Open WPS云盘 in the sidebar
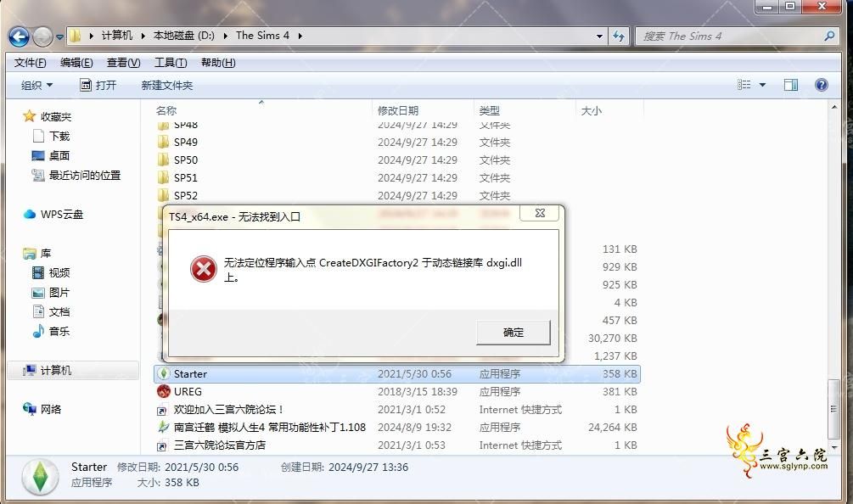The image size is (853, 504). [61, 214]
